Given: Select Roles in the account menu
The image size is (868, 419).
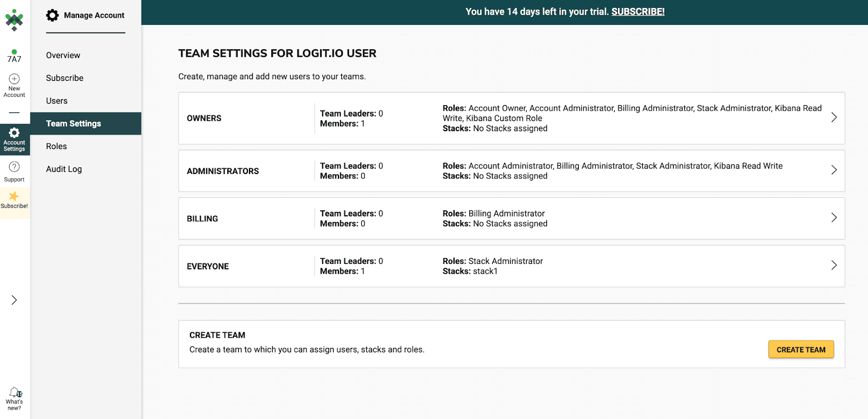Looking at the screenshot, I should point(56,146).
